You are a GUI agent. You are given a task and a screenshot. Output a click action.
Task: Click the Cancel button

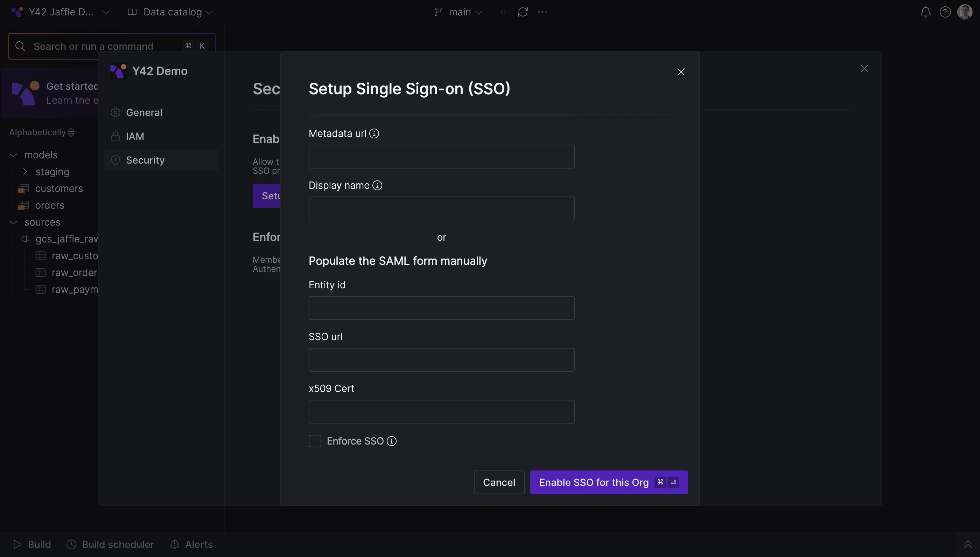point(499,482)
